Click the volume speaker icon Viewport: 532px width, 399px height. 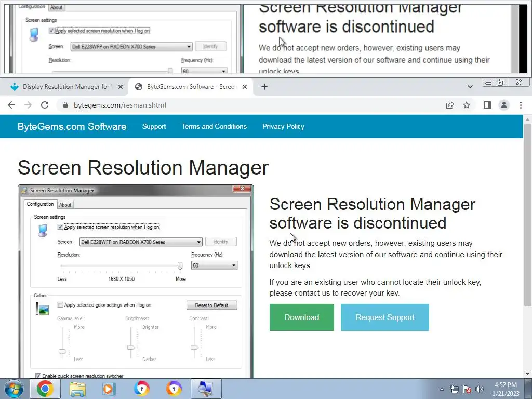pos(479,389)
